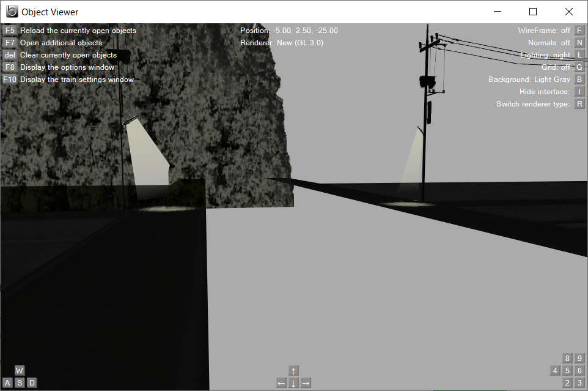Toggle WireFrame on via the F badge
The image size is (588, 391).
(x=579, y=30)
